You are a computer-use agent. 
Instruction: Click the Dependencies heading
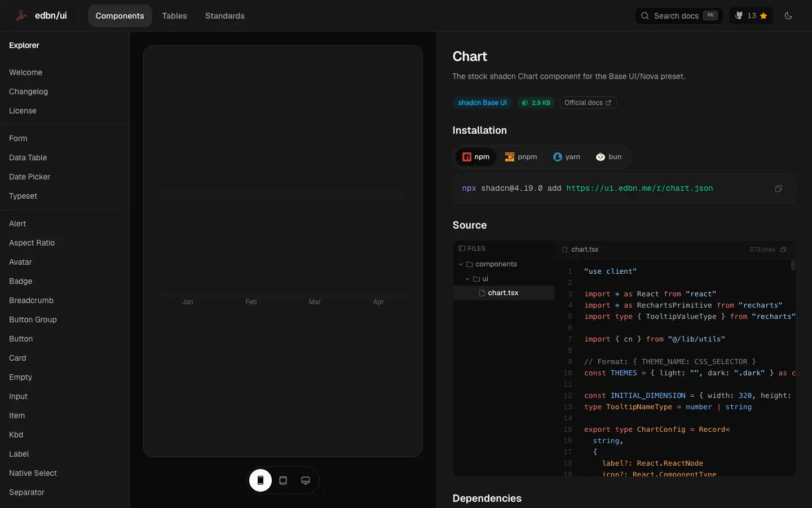[x=487, y=498]
